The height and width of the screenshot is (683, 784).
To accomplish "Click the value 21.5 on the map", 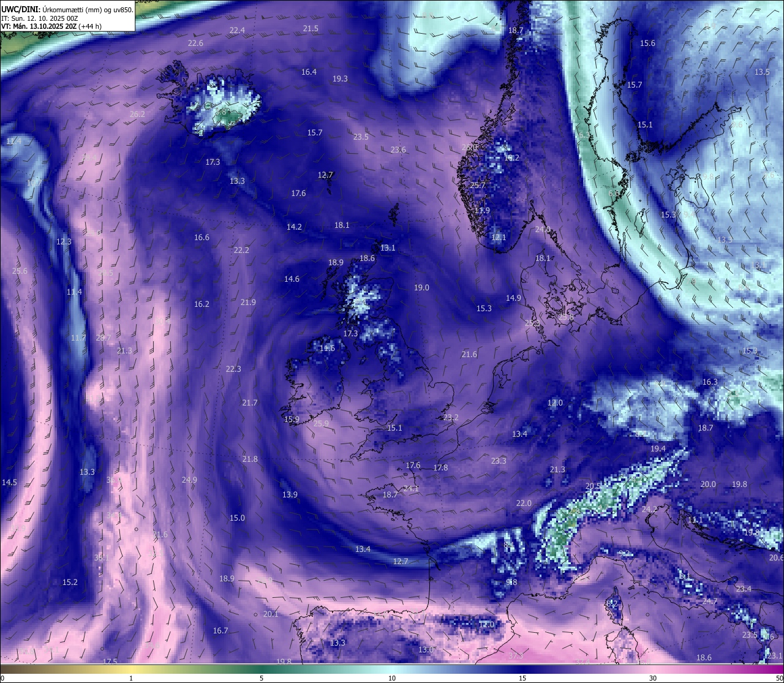I will (311, 28).
